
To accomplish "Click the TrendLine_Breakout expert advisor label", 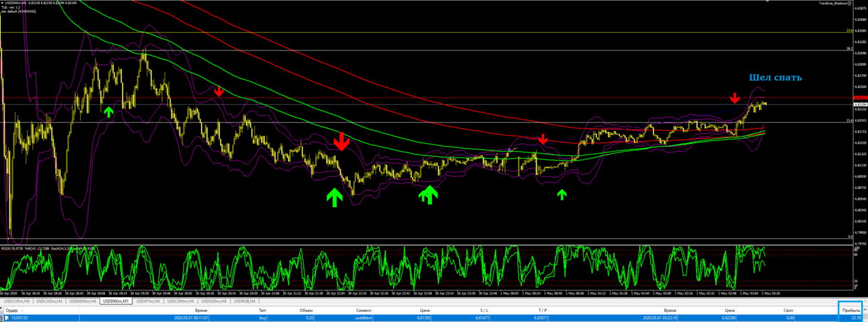I will pos(832,3).
